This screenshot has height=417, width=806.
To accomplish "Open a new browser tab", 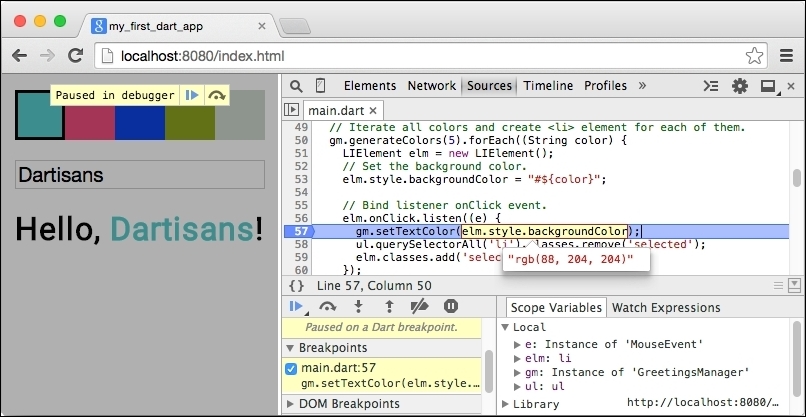I will click(295, 26).
